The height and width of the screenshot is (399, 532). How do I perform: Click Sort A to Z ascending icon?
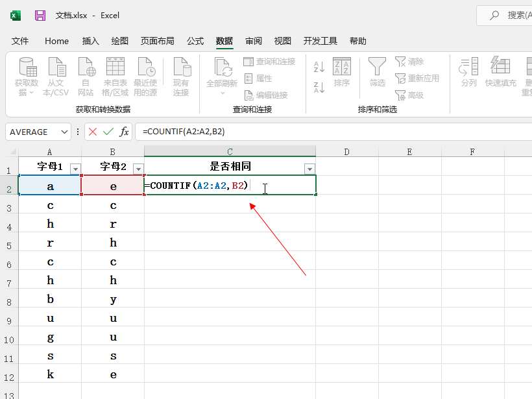[x=319, y=67]
